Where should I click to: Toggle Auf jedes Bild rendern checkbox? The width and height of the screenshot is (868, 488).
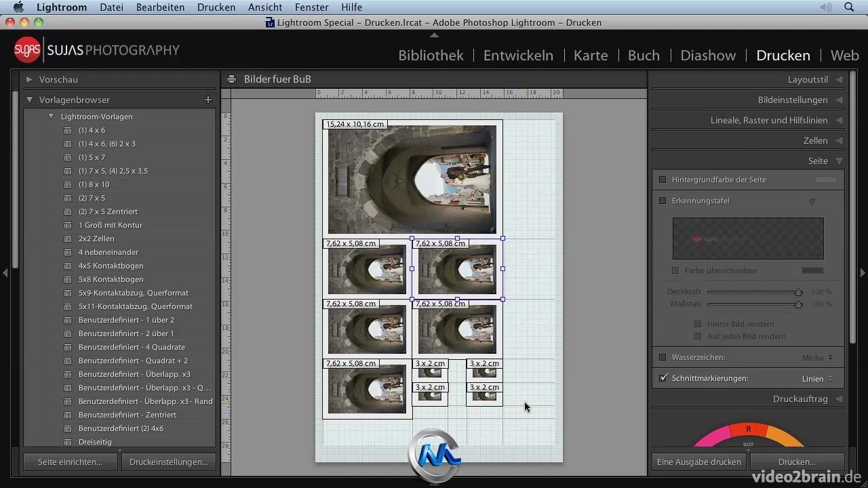(697, 336)
